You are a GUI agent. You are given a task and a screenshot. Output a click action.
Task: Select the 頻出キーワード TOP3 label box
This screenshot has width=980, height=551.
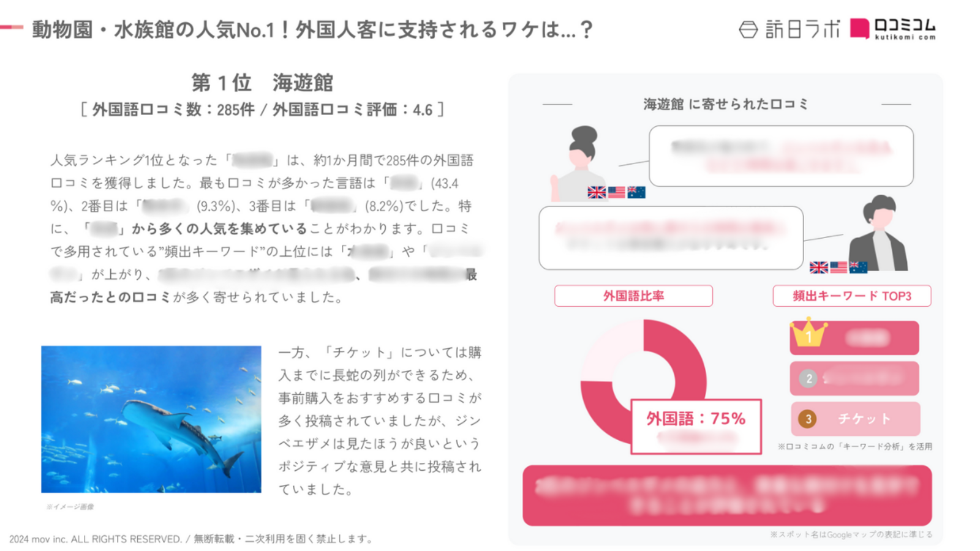pos(852,296)
